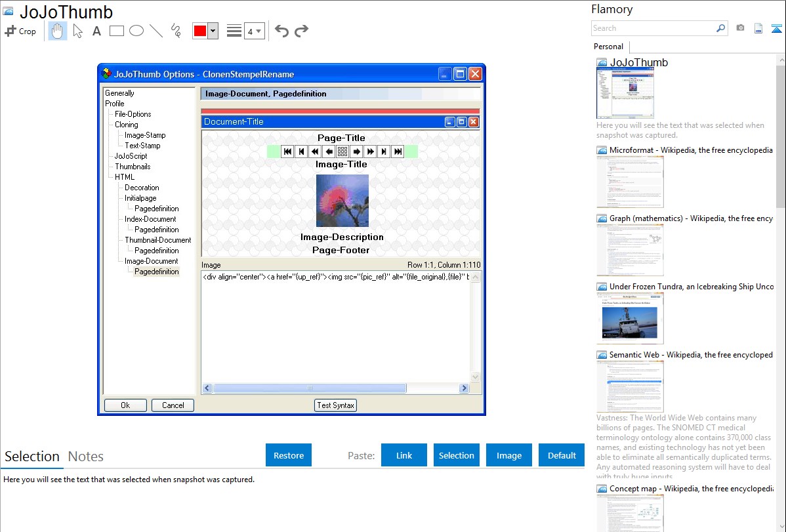Click the Paste Selection button
The height and width of the screenshot is (532, 786).
(x=456, y=455)
